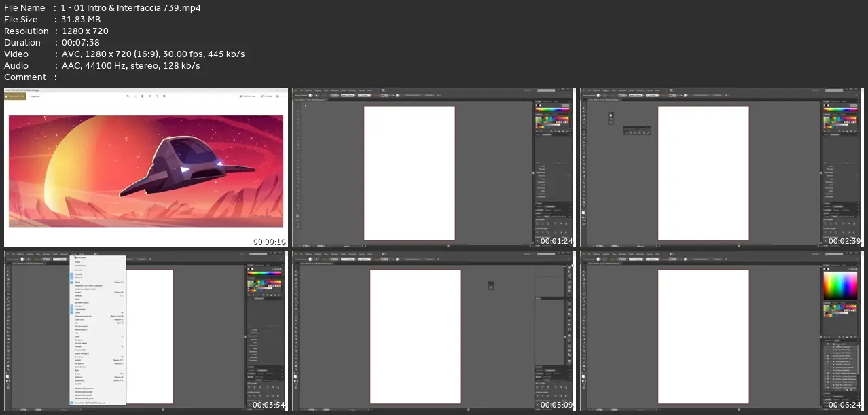Click the Resolution value "1280 x 720" in the header
The width and height of the screenshot is (868, 415).
(x=85, y=31)
